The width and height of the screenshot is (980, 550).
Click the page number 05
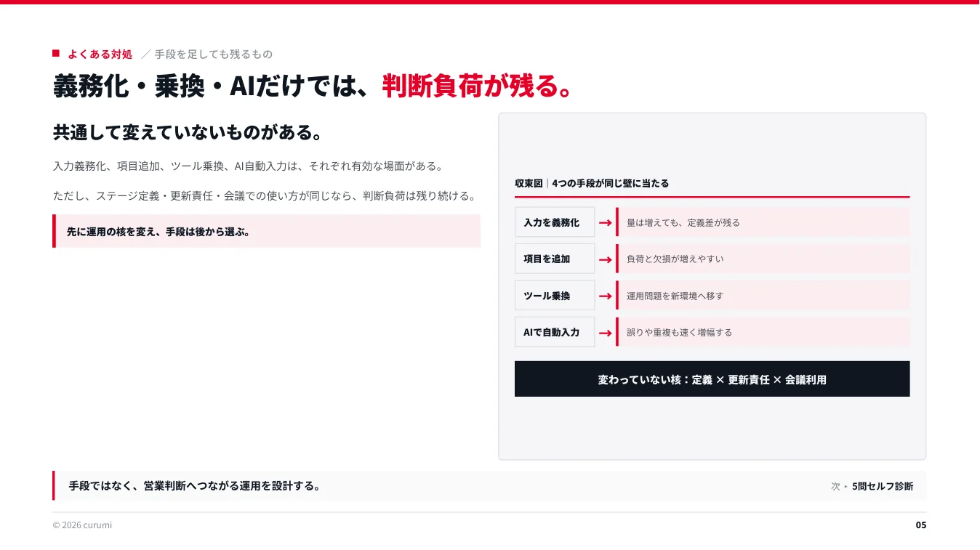[921, 525]
